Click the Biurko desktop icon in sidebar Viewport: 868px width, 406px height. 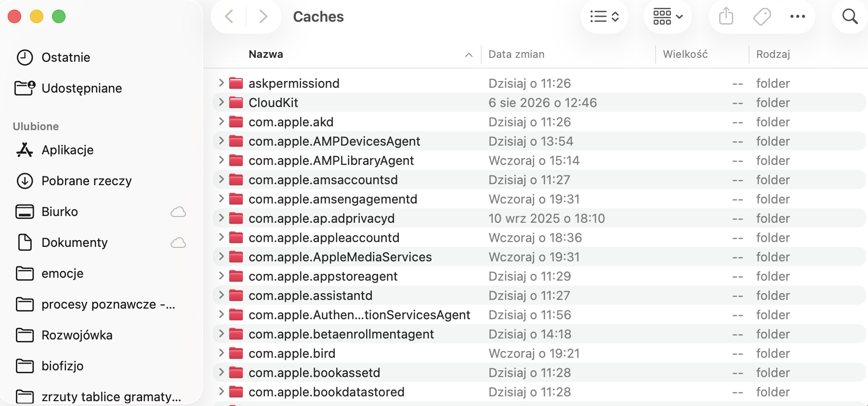click(x=25, y=212)
